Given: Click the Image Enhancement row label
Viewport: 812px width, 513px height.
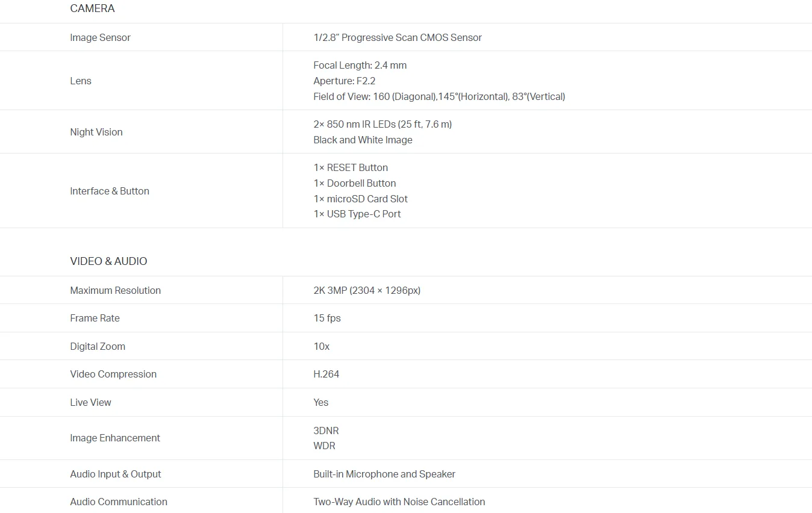Looking at the screenshot, I should pyautogui.click(x=115, y=438).
